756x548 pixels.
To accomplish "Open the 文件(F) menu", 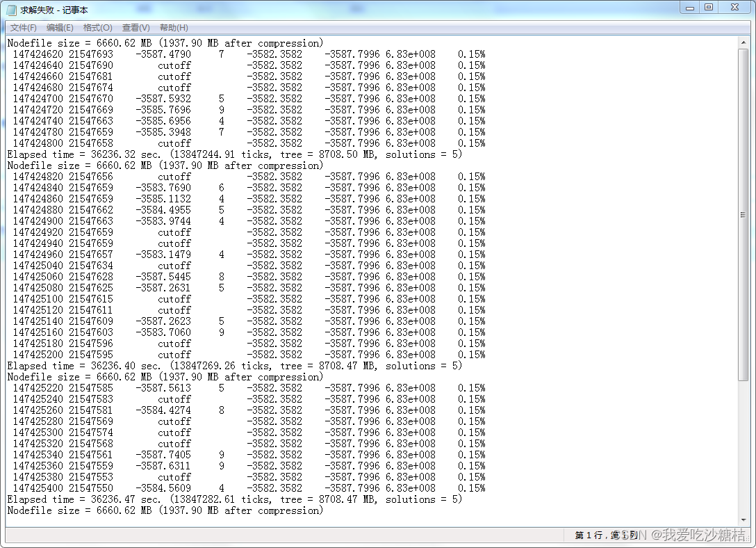I will (x=23, y=27).
